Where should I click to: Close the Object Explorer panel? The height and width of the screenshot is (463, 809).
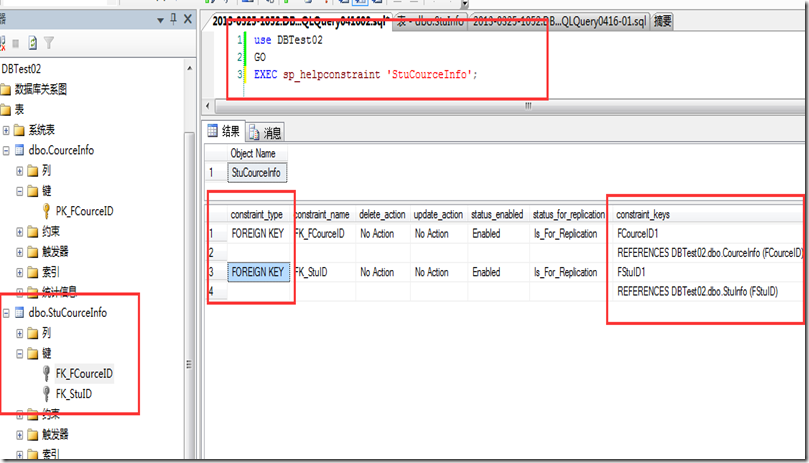tap(188, 19)
